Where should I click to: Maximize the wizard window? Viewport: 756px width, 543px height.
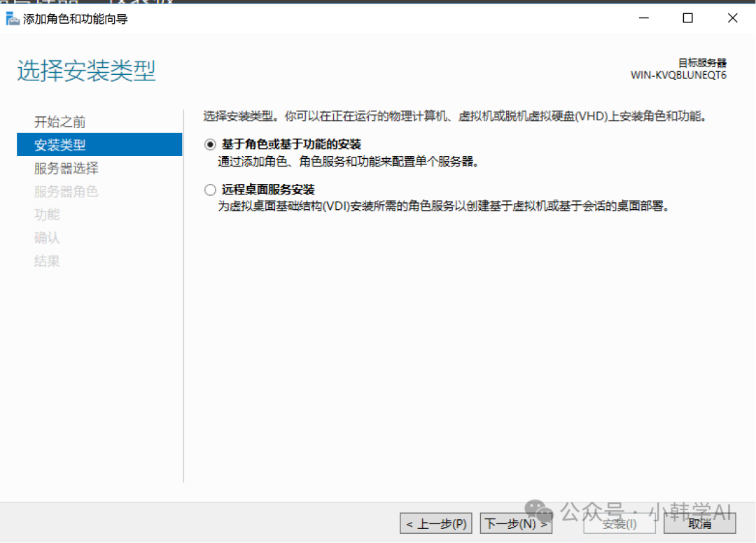(687, 19)
